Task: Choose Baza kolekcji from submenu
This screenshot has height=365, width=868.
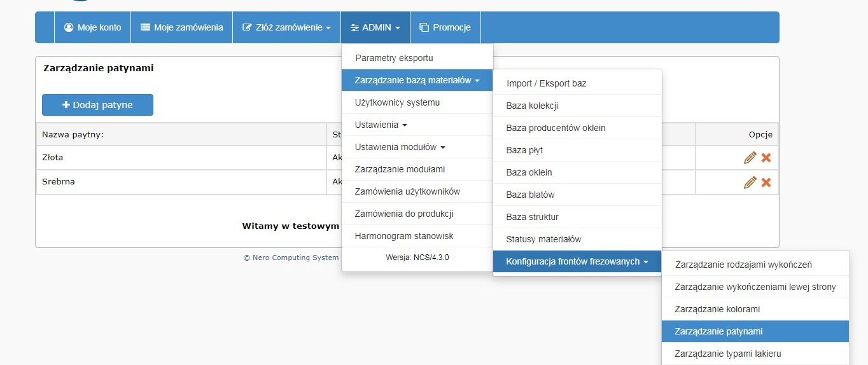Action: pos(532,106)
